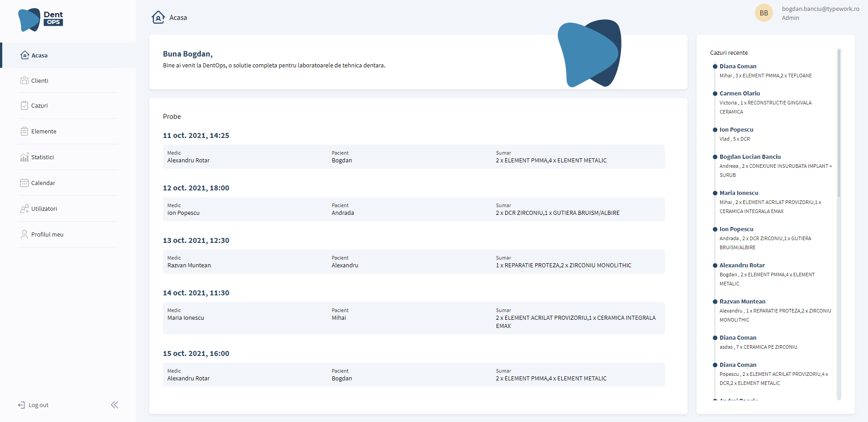Click the Log out link
This screenshot has width=868, height=422.
coord(38,405)
